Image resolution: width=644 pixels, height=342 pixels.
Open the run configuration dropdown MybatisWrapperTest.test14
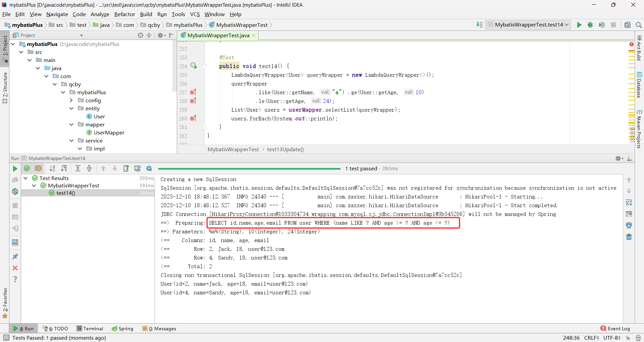coord(528,25)
